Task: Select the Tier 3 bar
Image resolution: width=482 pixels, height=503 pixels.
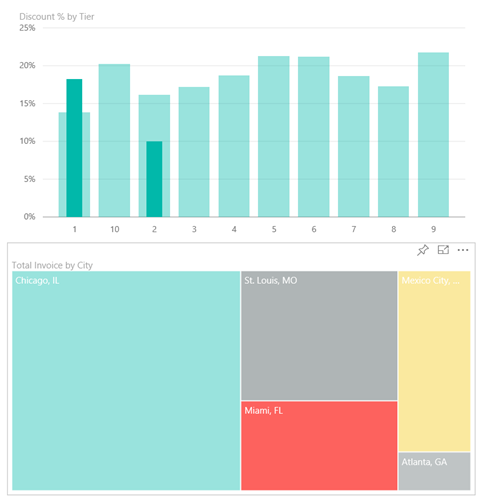Action: 194,152
